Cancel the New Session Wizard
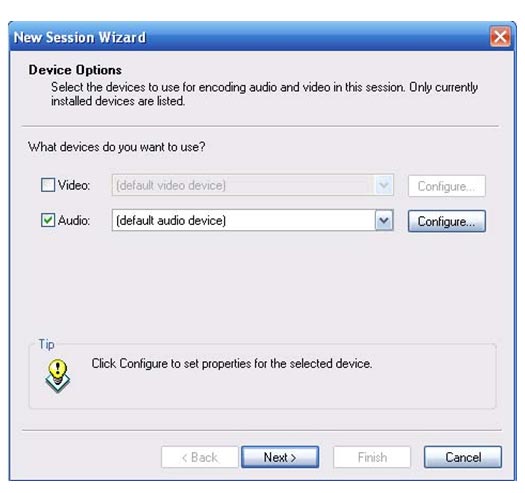 463,457
